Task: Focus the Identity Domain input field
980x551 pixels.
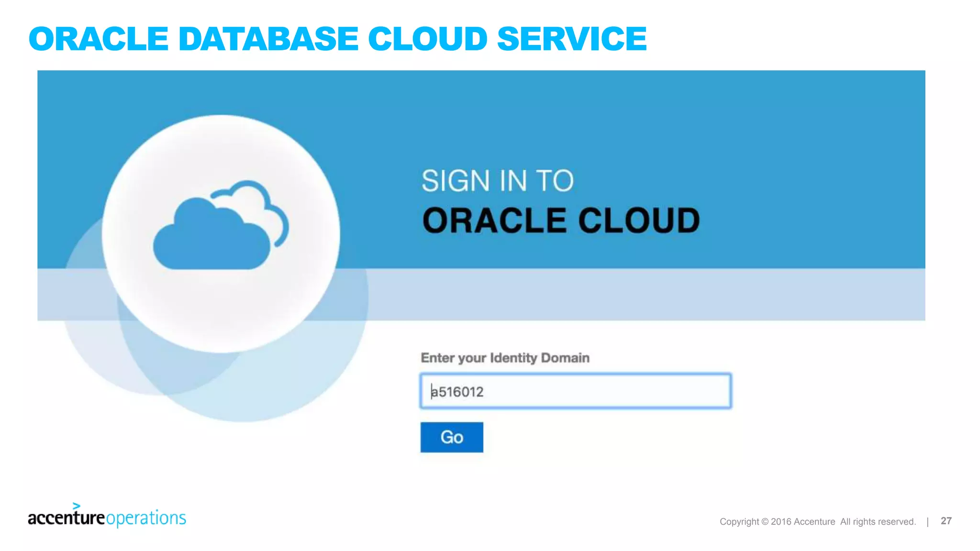Action: 576,391
